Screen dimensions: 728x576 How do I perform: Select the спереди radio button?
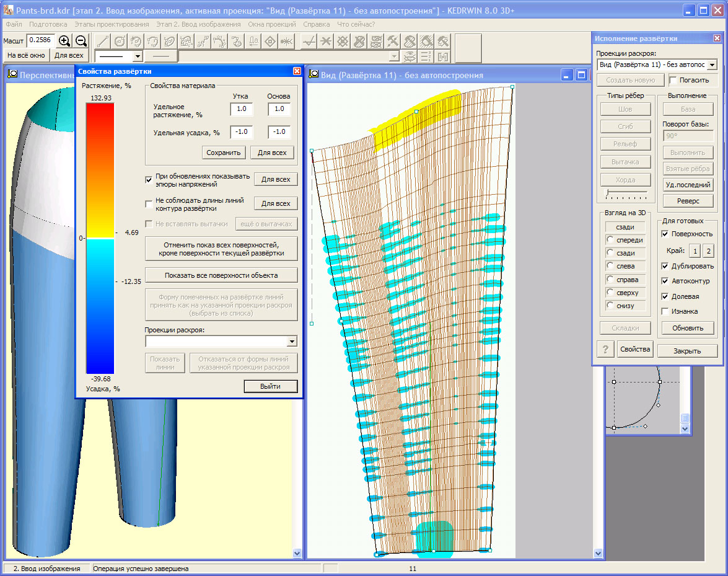[x=611, y=240]
